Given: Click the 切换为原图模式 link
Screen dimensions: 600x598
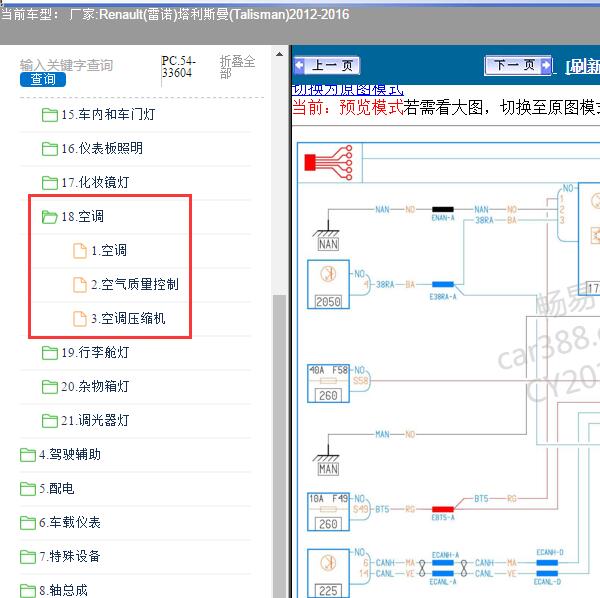Looking at the screenshot, I should [x=347, y=90].
